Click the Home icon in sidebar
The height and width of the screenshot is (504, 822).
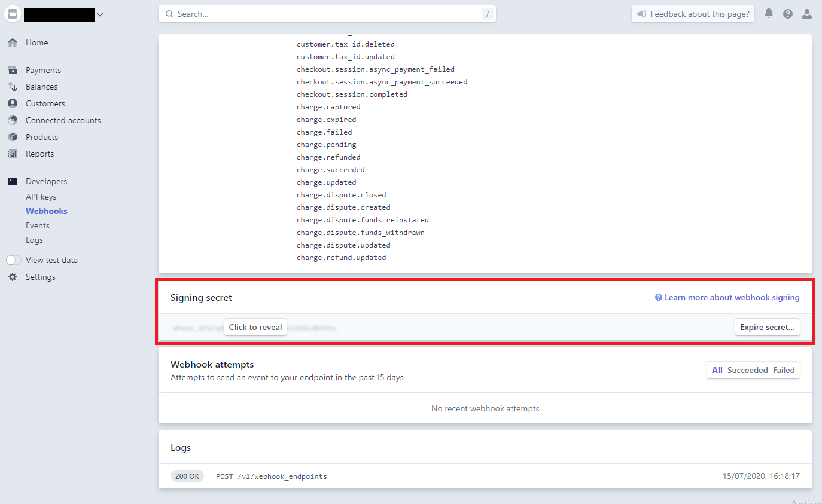coord(13,43)
